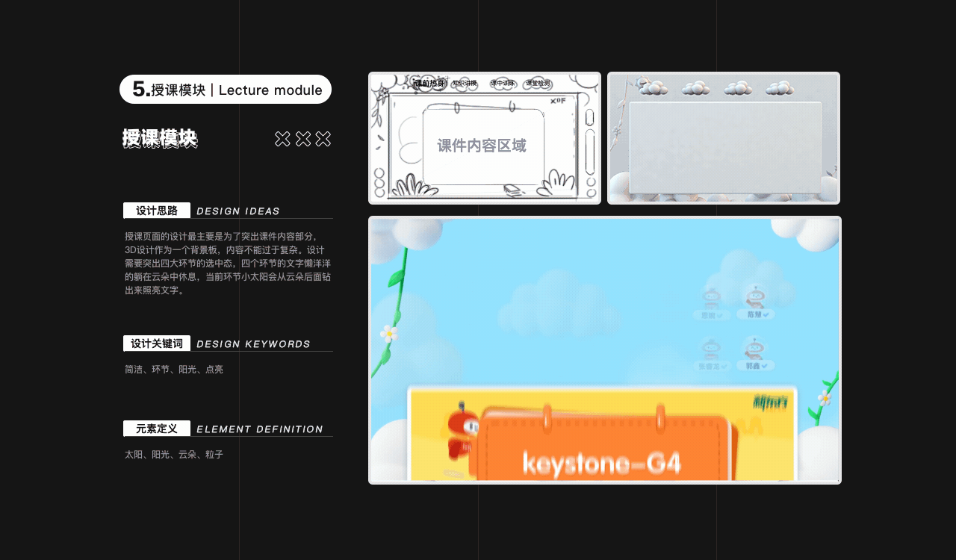Switch to the 课中训练 tab

504,83
